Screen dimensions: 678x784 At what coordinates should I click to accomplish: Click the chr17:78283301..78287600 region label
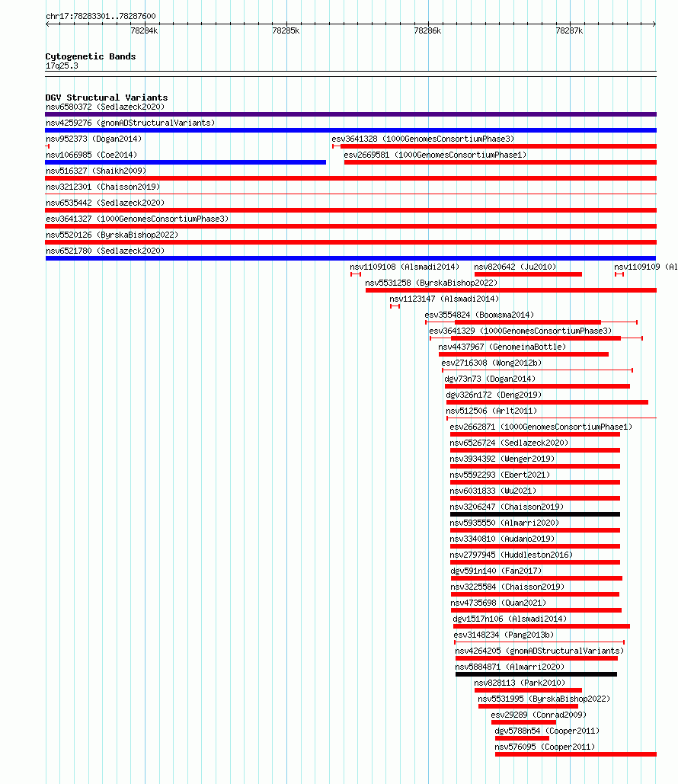101,17
